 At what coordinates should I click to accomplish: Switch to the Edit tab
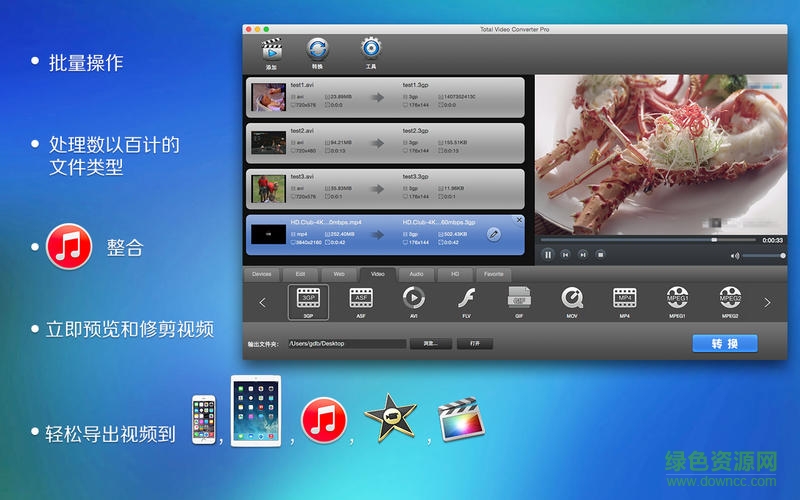[301, 274]
